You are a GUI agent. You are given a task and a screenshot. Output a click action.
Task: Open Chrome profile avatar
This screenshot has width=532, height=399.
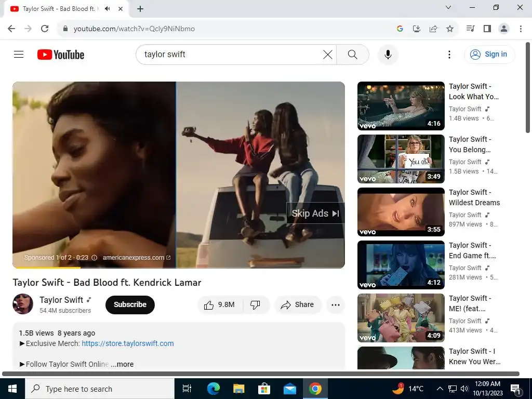(504, 29)
